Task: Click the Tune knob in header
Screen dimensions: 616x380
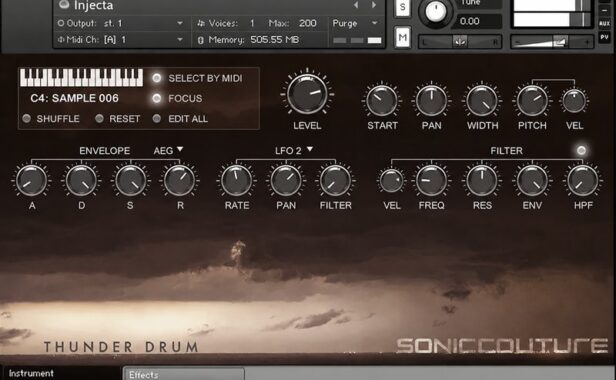Action: coord(435,12)
